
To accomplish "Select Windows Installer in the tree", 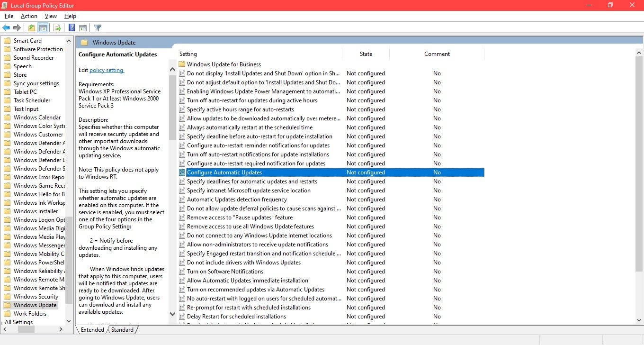I will point(36,211).
